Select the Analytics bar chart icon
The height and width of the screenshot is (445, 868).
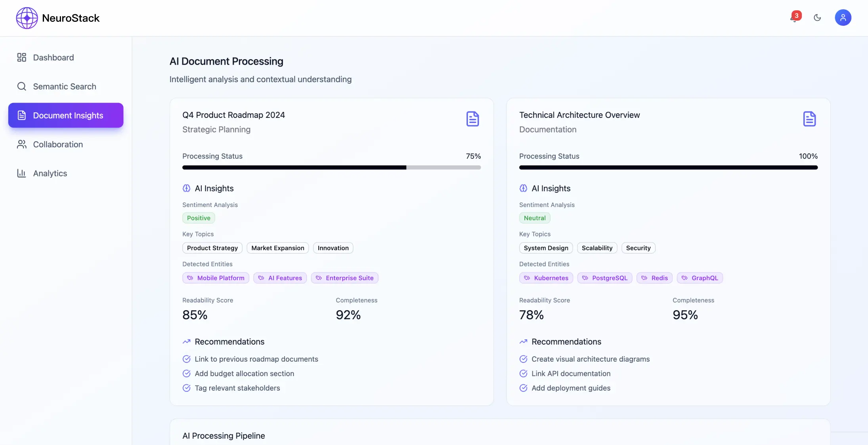point(22,173)
